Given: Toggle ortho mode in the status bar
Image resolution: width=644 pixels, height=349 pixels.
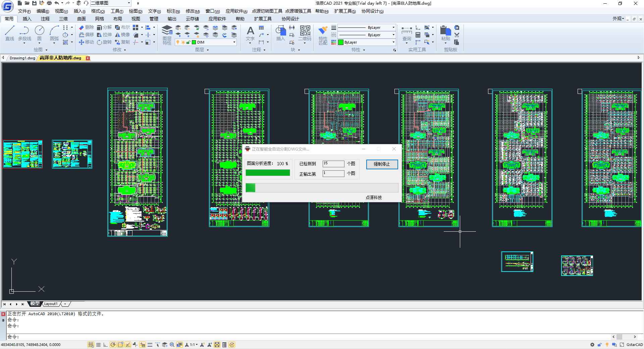Looking at the screenshot, I should coord(105,345).
